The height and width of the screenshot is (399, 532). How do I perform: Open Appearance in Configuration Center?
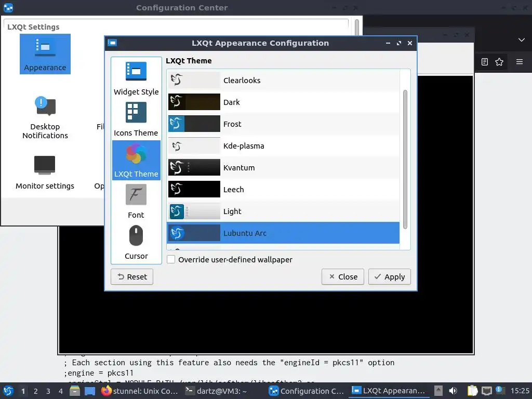coord(45,54)
